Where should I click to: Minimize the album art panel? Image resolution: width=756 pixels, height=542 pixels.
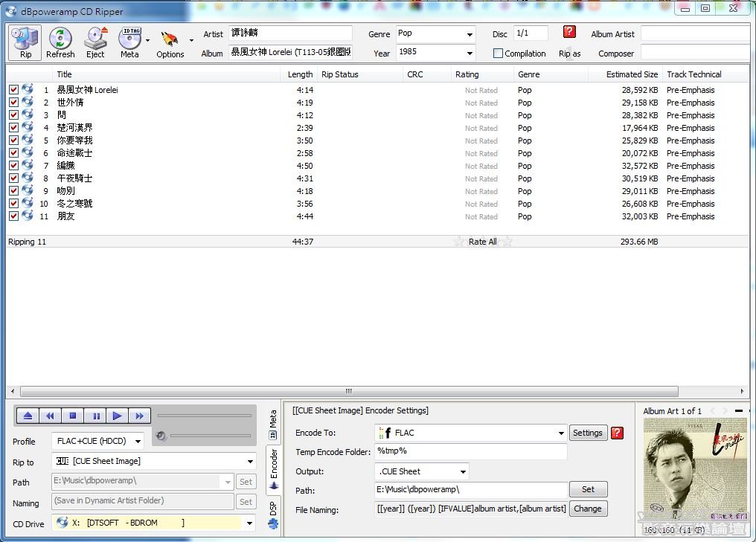(x=739, y=411)
